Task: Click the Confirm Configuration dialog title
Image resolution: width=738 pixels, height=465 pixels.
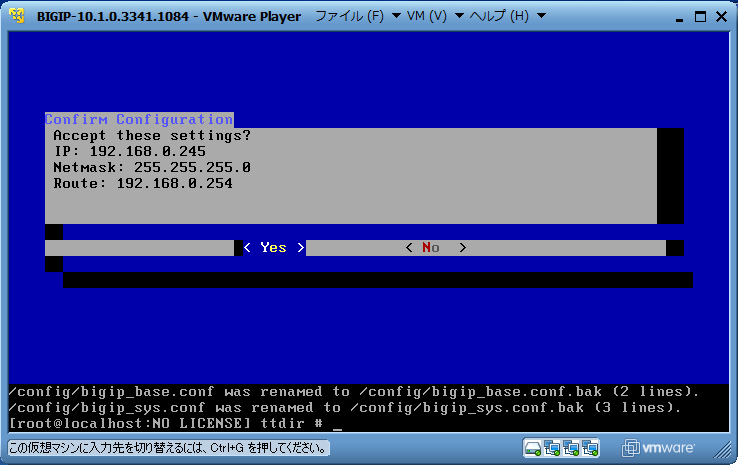Action: tap(139, 119)
